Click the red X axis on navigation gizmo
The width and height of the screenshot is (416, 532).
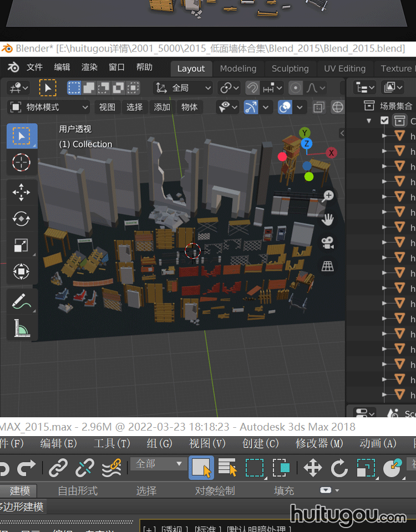332,153
